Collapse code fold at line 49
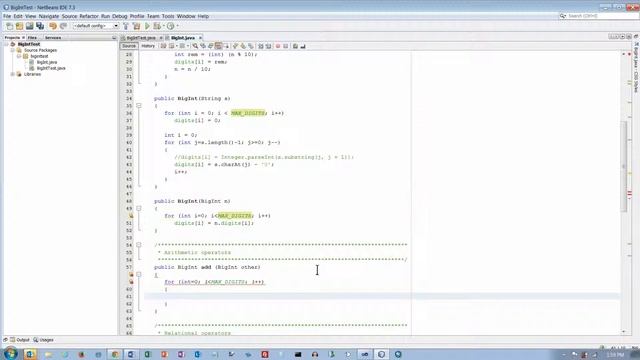Image resolution: width=640 pixels, height=360 pixels. pos(139,209)
